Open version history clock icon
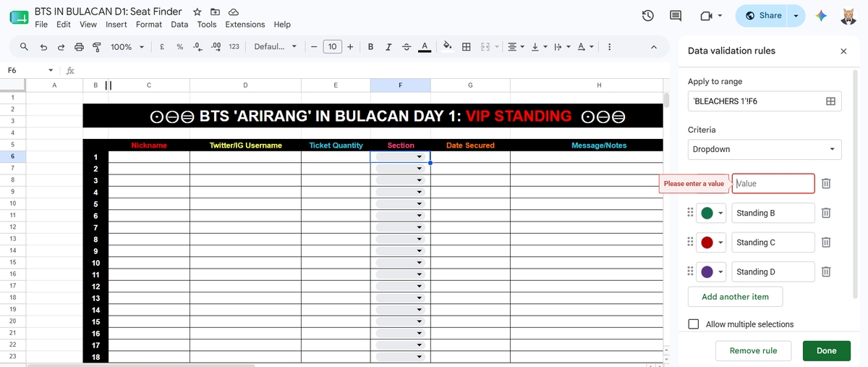This screenshot has width=868, height=367. (x=648, y=16)
